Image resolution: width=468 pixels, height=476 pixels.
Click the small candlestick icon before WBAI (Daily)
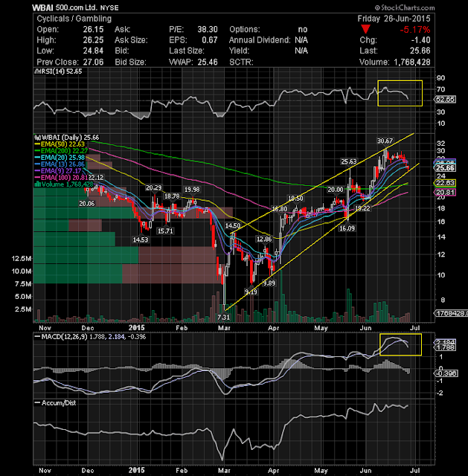pyautogui.click(x=37, y=138)
